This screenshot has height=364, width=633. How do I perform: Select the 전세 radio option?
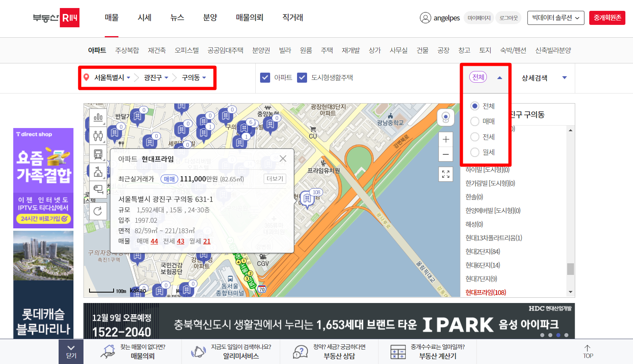[x=475, y=137]
